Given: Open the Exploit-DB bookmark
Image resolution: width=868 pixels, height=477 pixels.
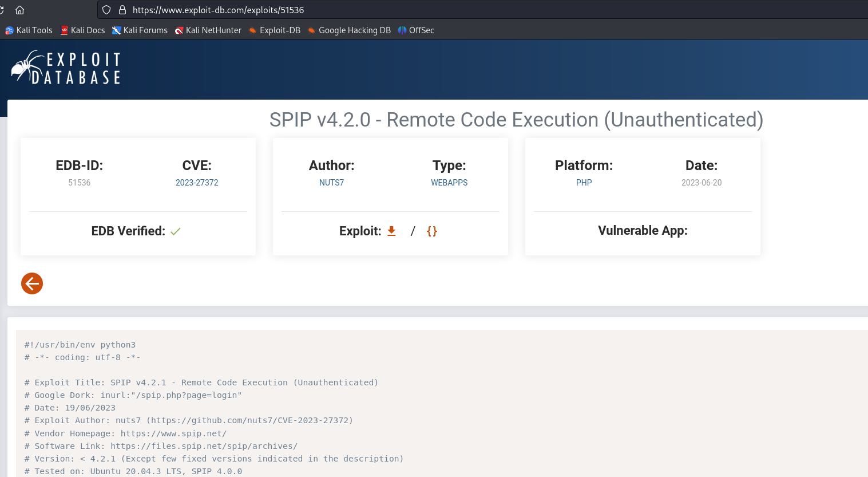Looking at the screenshot, I should pyautogui.click(x=275, y=30).
